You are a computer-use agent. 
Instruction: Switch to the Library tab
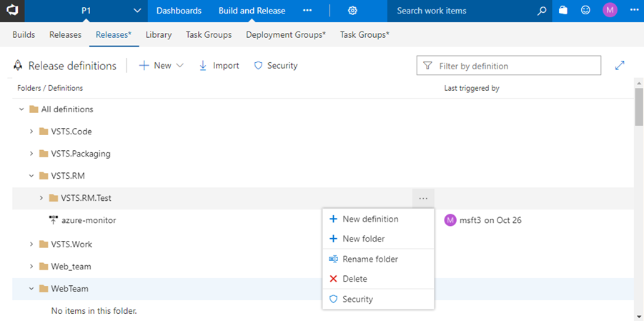tap(158, 34)
